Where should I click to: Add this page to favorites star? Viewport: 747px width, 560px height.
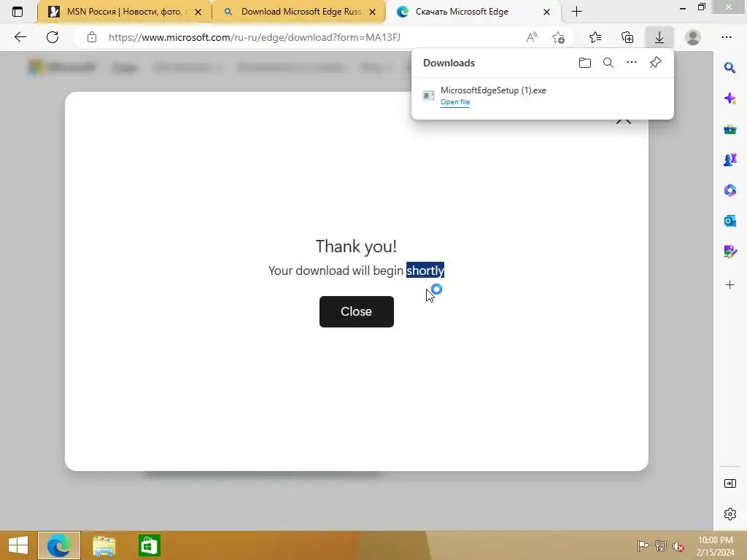(558, 37)
